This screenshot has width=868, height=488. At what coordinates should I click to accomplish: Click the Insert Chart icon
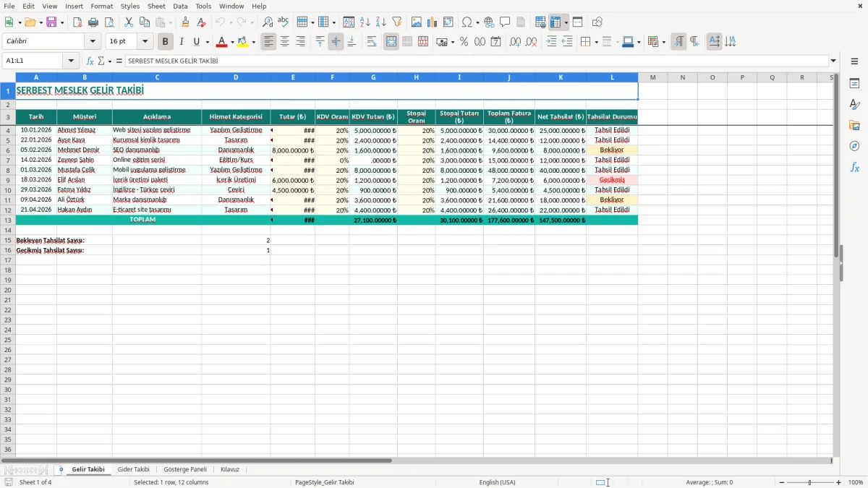433,22
